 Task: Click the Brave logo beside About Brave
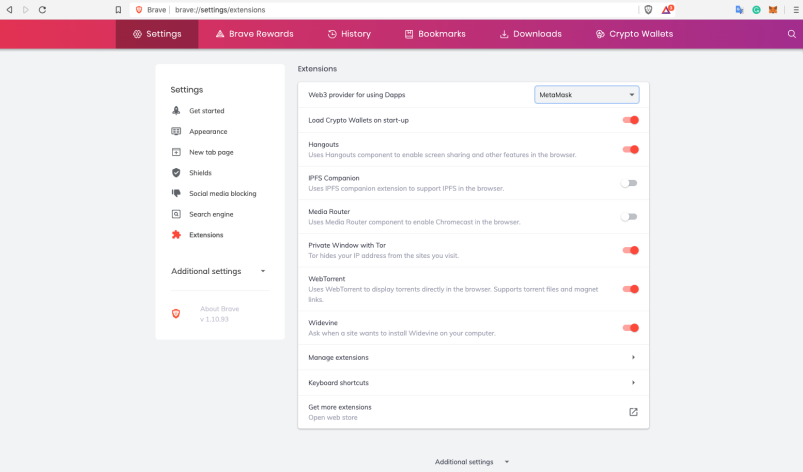(176, 314)
